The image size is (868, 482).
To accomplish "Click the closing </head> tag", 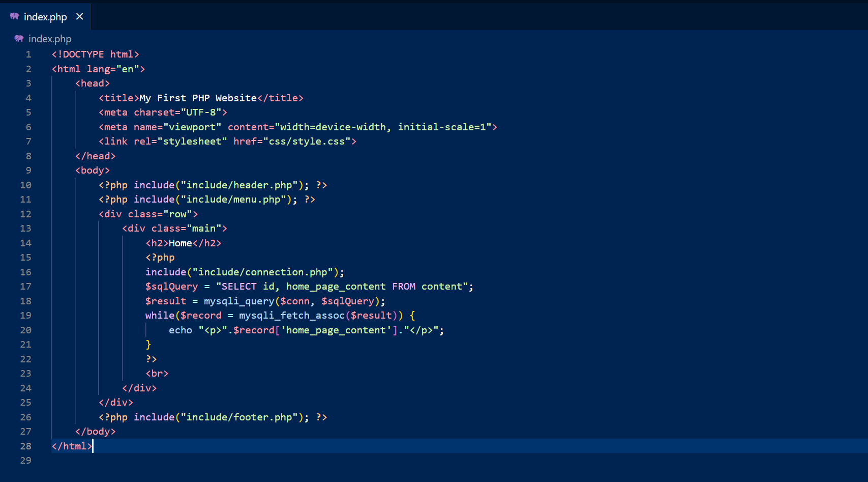I will [x=96, y=156].
